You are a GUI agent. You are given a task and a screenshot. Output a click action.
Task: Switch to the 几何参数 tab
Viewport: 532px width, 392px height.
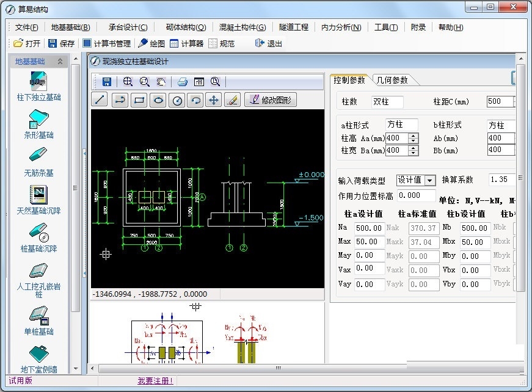[393, 80]
